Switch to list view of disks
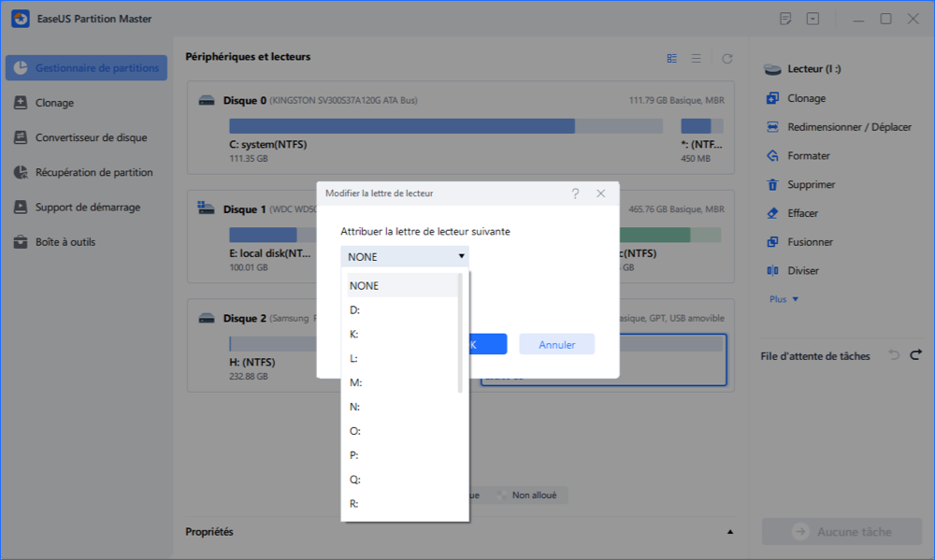The width and height of the screenshot is (935, 560). pyautogui.click(x=696, y=58)
